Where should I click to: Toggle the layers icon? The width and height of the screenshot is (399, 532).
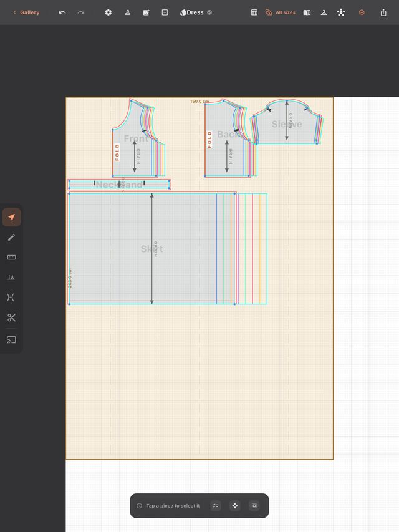coord(362,12)
